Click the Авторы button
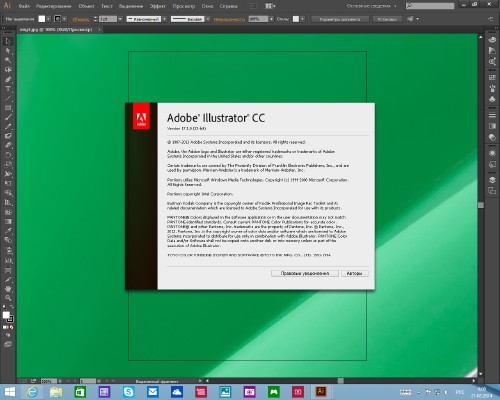Screen dimensions: 500x400 point(355,273)
